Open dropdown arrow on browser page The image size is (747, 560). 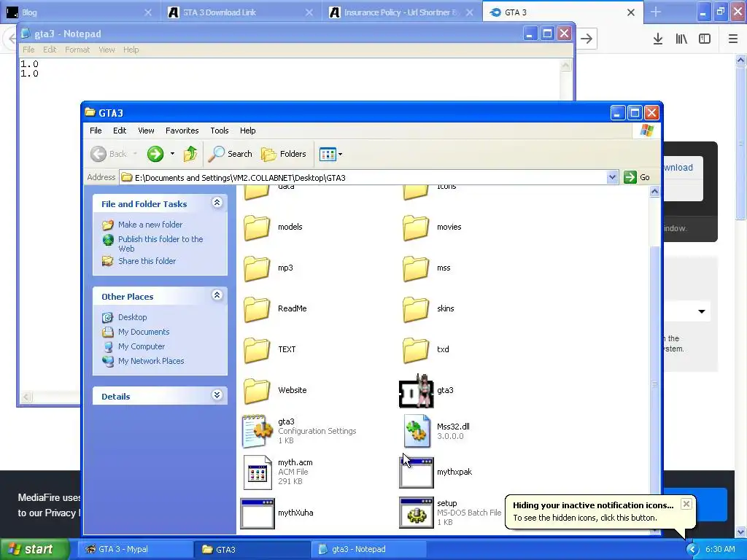point(701,311)
